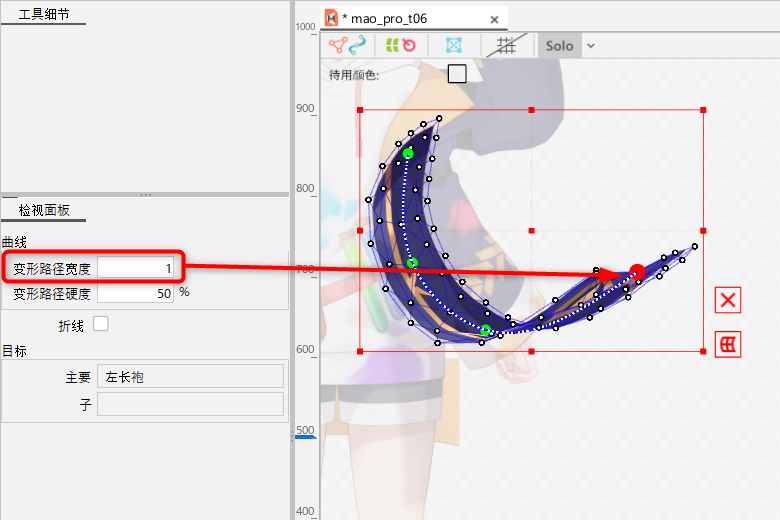This screenshot has width=780, height=520.
Task: Select the deform path edit tool icon
Action: [357, 45]
